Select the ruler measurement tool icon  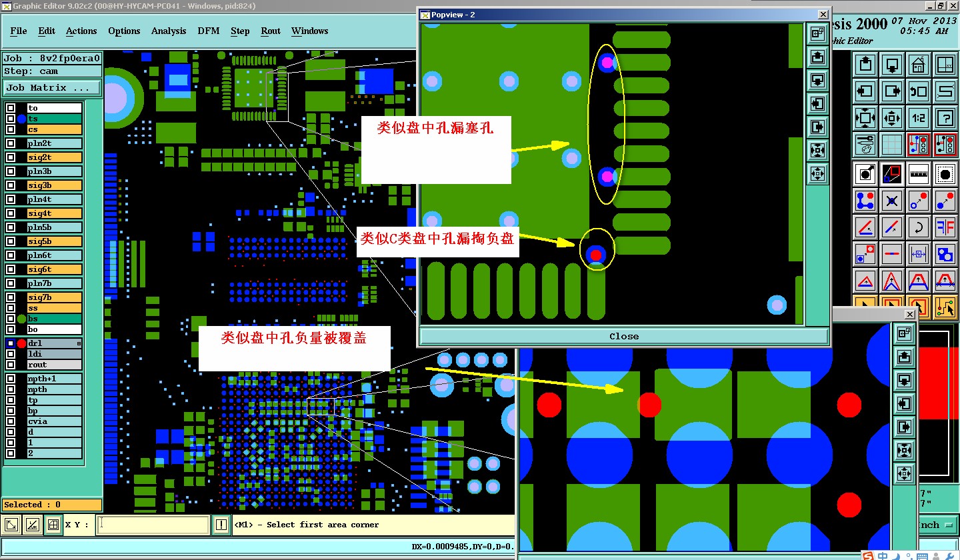pos(919,173)
